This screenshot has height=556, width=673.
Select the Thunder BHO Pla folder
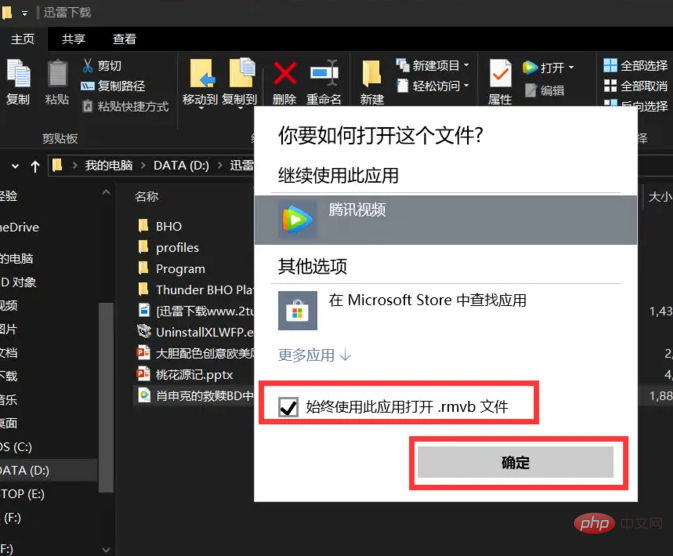point(196,290)
